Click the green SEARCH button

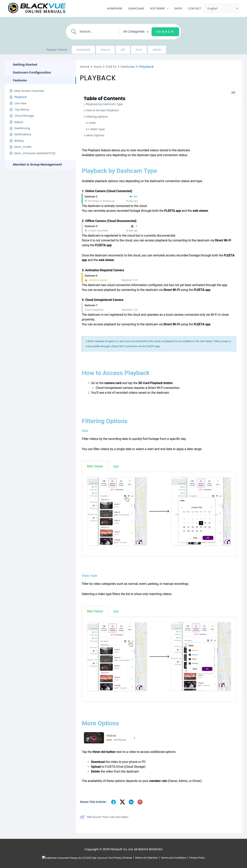165,32
